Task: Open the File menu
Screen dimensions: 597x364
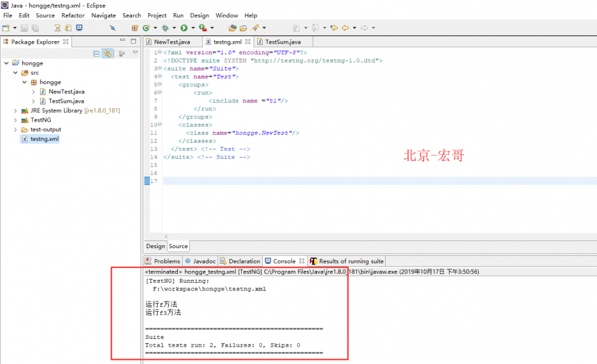Action: click(8, 16)
